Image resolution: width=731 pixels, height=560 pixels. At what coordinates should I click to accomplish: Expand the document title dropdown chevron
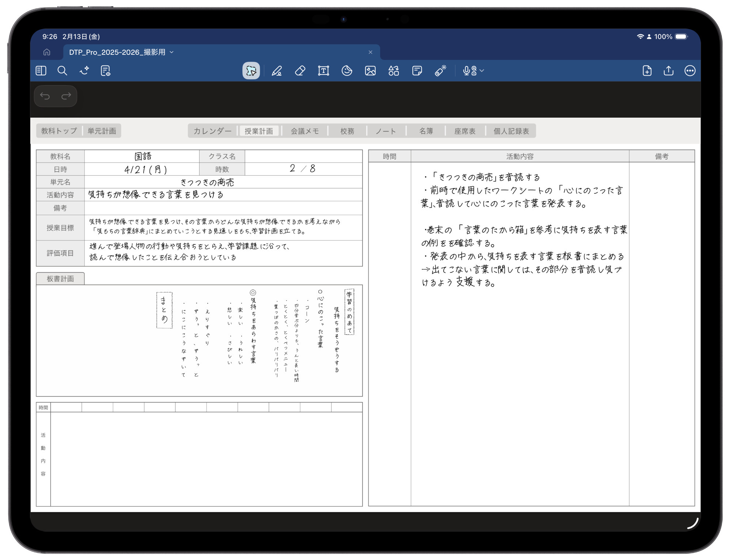point(172,52)
